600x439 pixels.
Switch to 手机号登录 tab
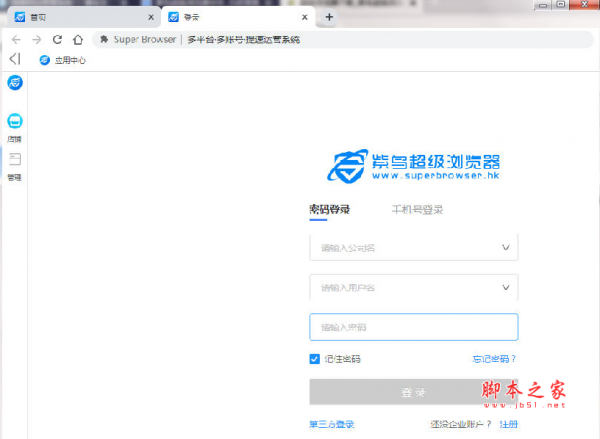(x=417, y=210)
